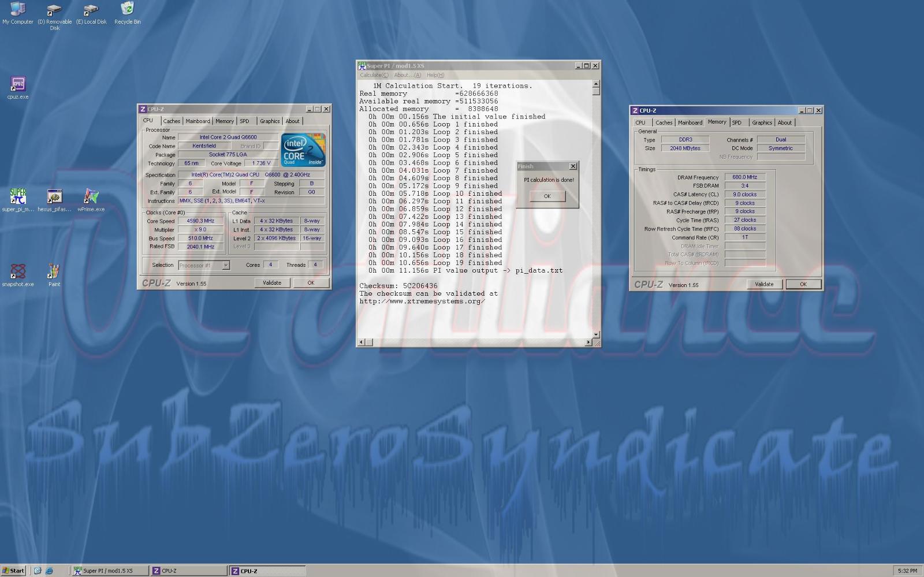The image size is (924, 577).
Task: Click left CPU-Z window title icon
Action: pos(143,109)
